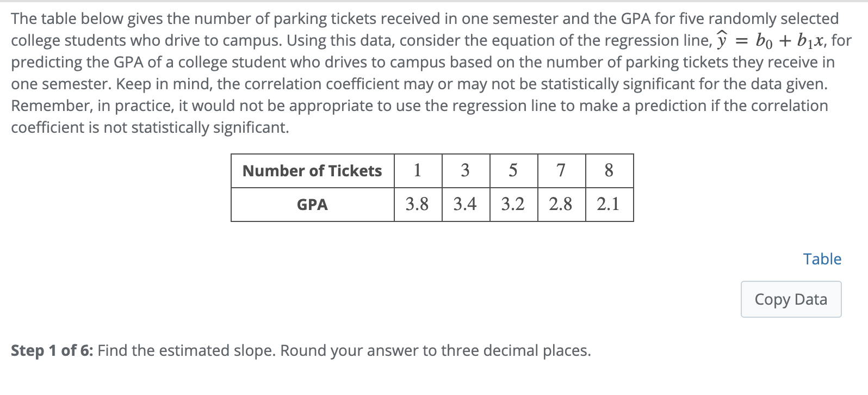The image size is (868, 395).
Task: Select the GPA value 3.4 cell
Action: pyautogui.click(x=464, y=205)
